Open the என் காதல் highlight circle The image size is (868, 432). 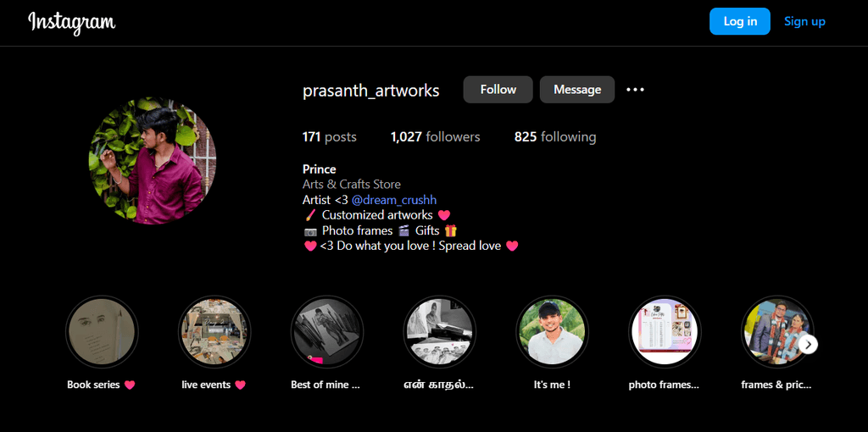click(440, 331)
